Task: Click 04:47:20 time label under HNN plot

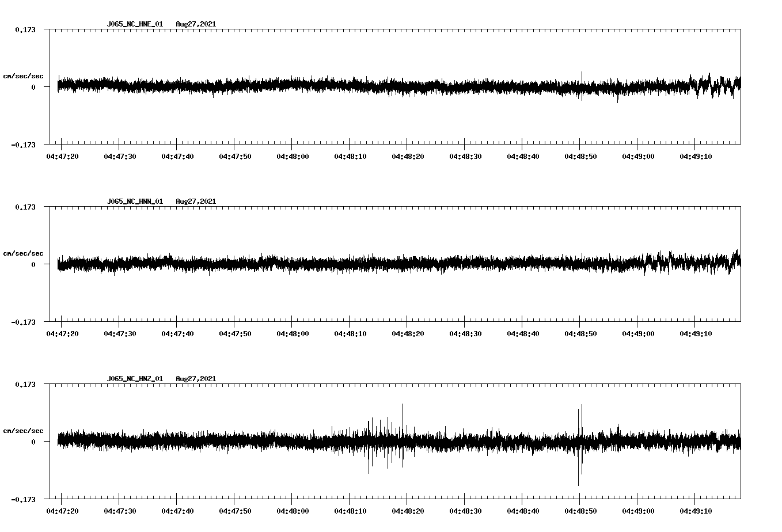Action: pyautogui.click(x=62, y=333)
